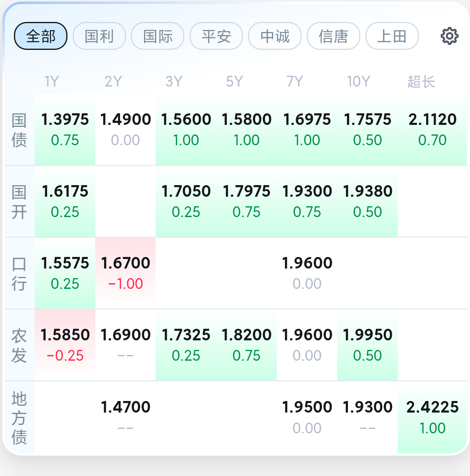Click the 口行 7Y cell 1.9600
The width and height of the screenshot is (470, 476).
pyautogui.click(x=307, y=273)
